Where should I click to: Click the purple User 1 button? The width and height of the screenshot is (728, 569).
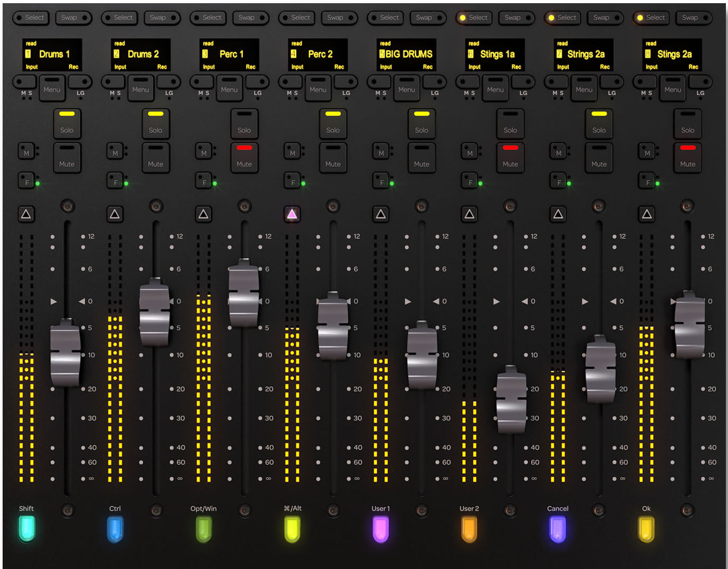pos(381,529)
